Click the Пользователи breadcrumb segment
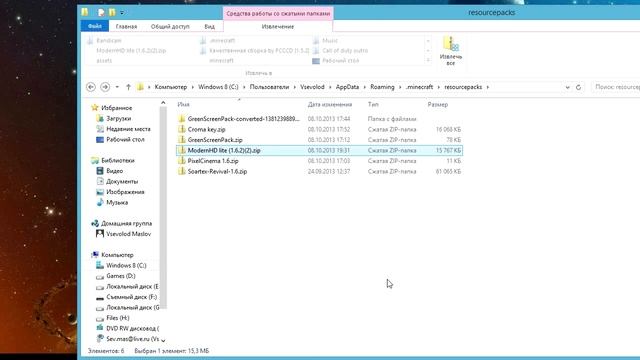 tap(269, 87)
